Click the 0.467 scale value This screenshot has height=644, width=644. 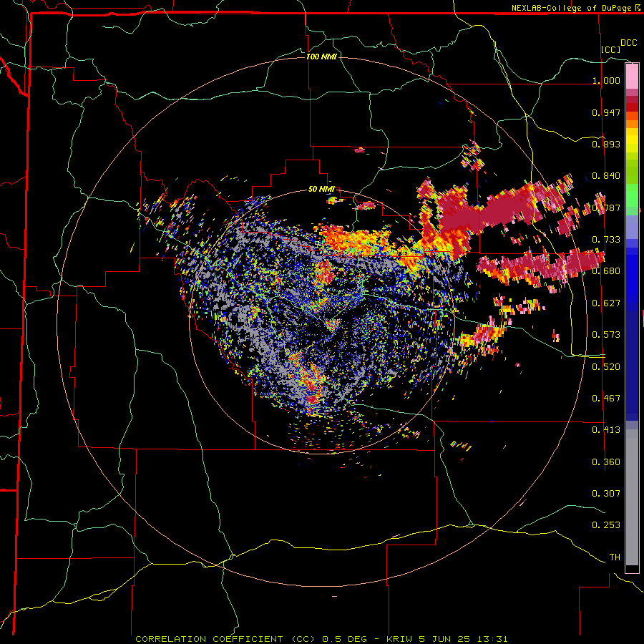pos(606,399)
